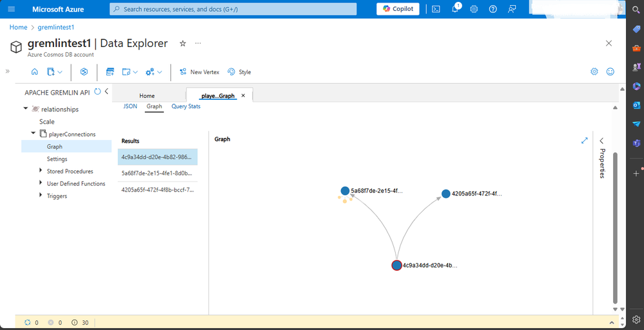The image size is (644, 330).
Task: Click the Microsoft Azure home logo text
Action: [x=58, y=9]
